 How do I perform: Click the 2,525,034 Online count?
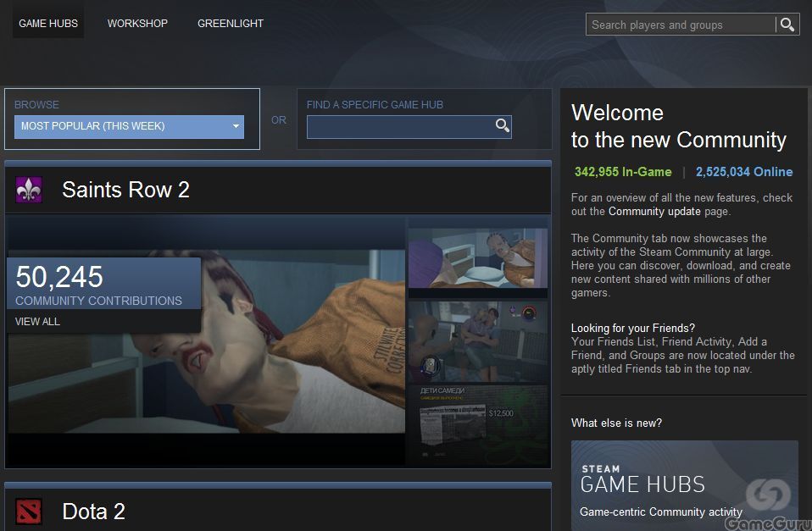coord(744,172)
